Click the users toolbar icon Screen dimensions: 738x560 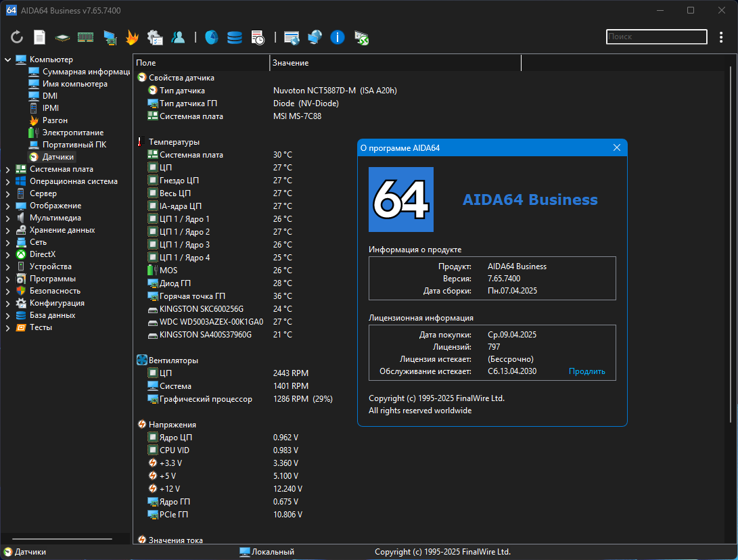pos(178,37)
